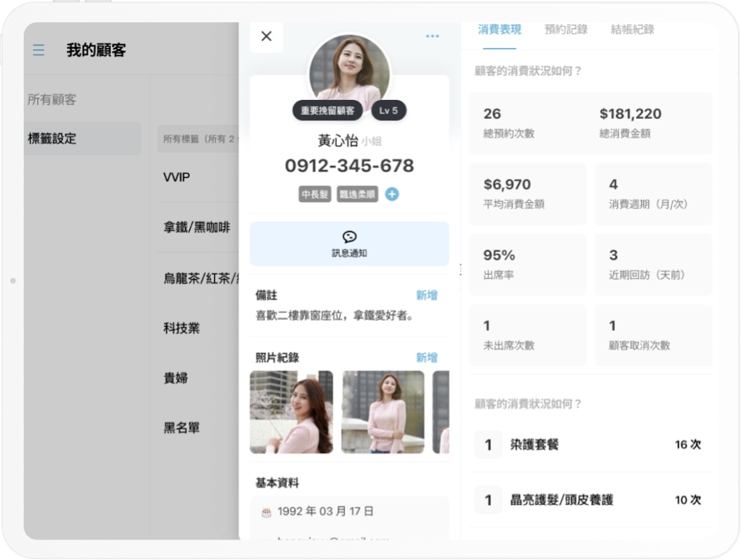Screen dimensions: 741x560
Task: Click the phone number 0912-345-678
Action: click(349, 166)
